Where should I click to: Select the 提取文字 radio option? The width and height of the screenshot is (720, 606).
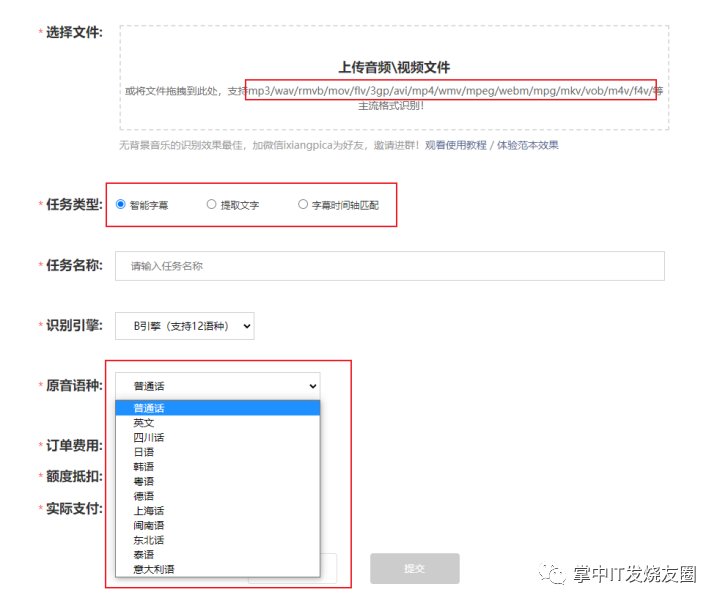(x=211, y=204)
